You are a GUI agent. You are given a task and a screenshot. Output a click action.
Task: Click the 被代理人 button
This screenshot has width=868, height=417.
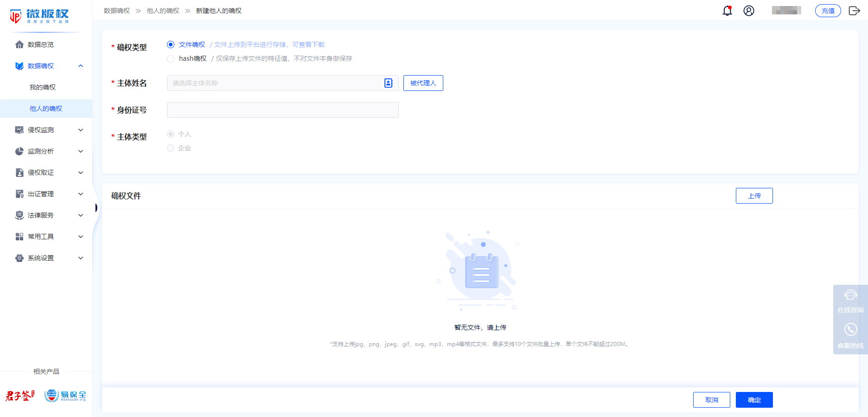tap(423, 83)
